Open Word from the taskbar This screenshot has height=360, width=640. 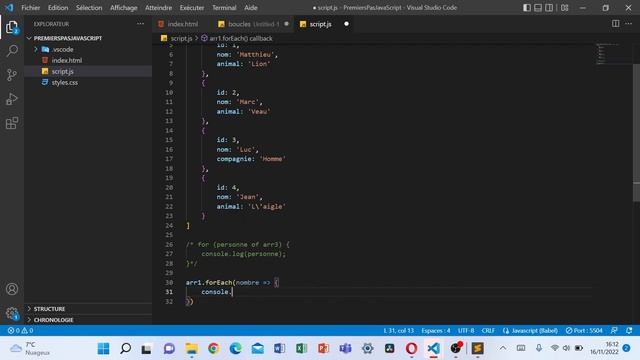click(x=280, y=349)
